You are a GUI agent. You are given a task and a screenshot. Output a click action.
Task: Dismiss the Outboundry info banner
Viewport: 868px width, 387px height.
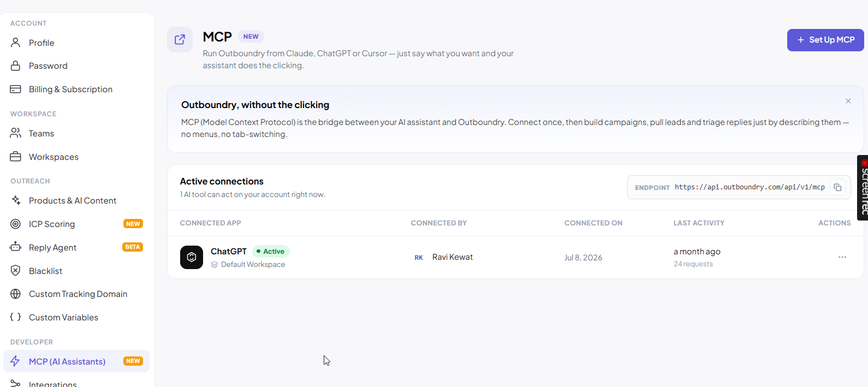[848, 101]
